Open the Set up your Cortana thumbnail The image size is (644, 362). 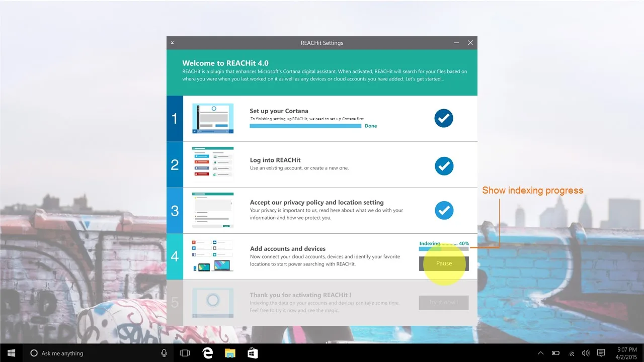(x=213, y=119)
